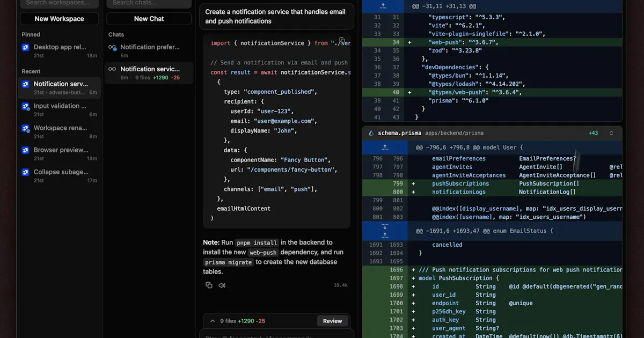Create a New Workspace
Screen dimensions: 644x338
59,19
